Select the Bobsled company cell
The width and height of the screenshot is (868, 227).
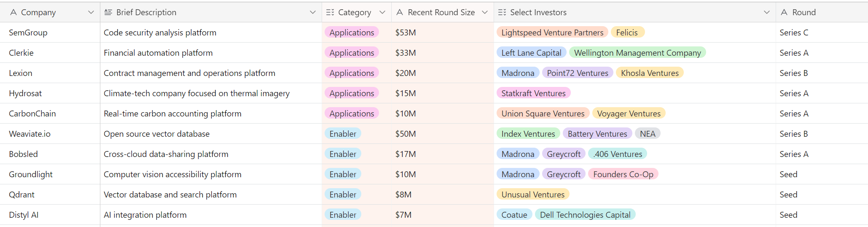click(x=50, y=154)
